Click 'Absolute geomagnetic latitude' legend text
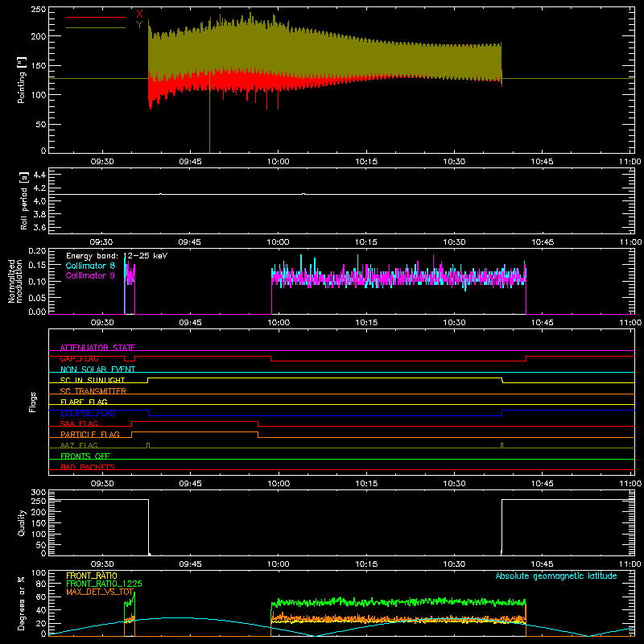 click(556, 576)
